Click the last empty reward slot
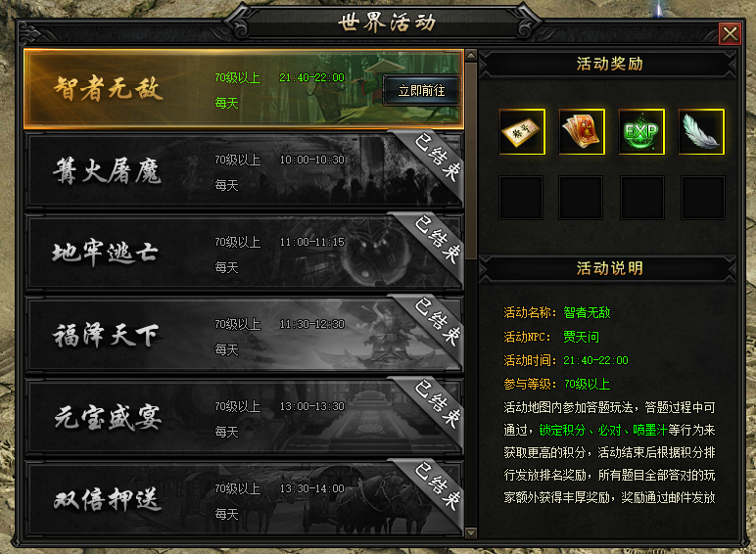 (703, 198)
